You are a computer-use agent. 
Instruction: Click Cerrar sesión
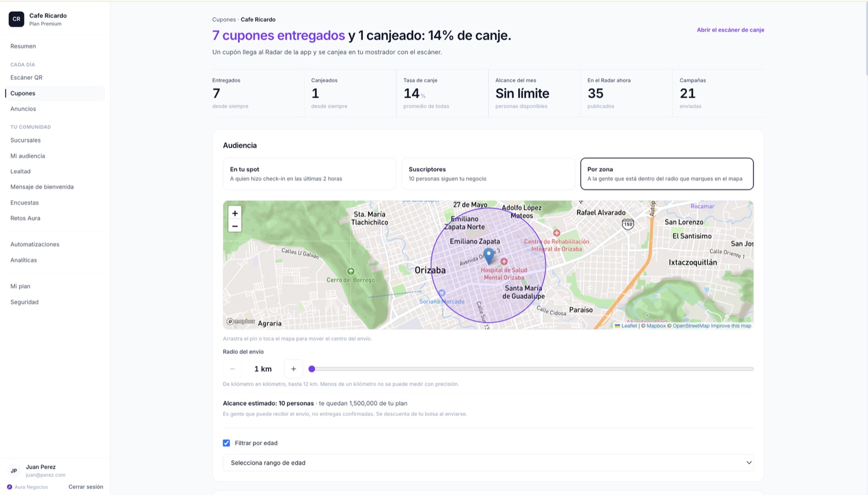tap(86, 487)
